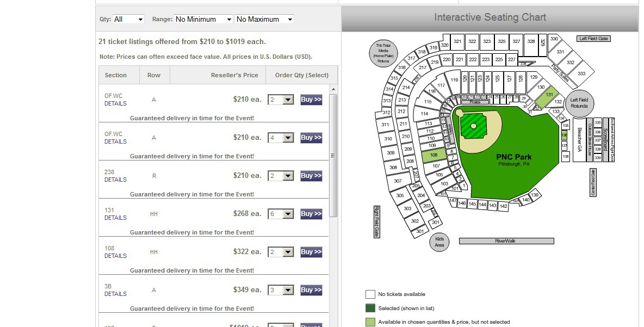Click the Trib Total Media Rotunda circle
Viewport: 644px width, 327px height.
tap(383, 53)
